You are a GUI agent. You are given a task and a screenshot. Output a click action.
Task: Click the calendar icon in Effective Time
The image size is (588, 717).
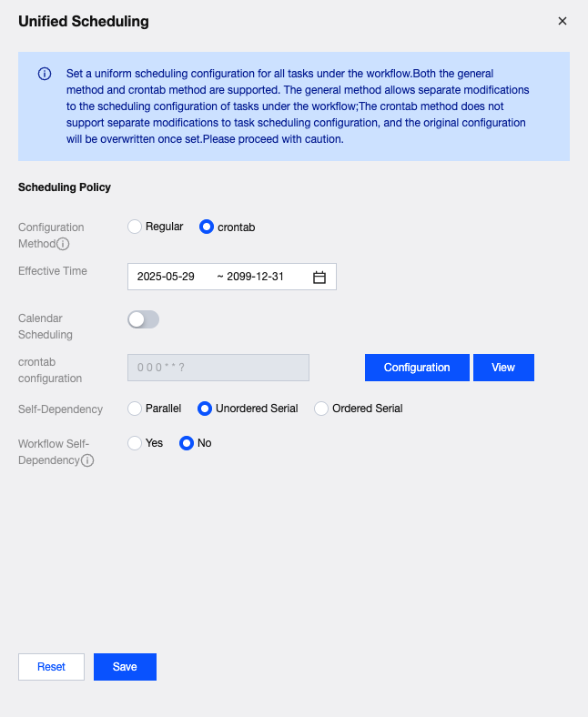[319, 278]
